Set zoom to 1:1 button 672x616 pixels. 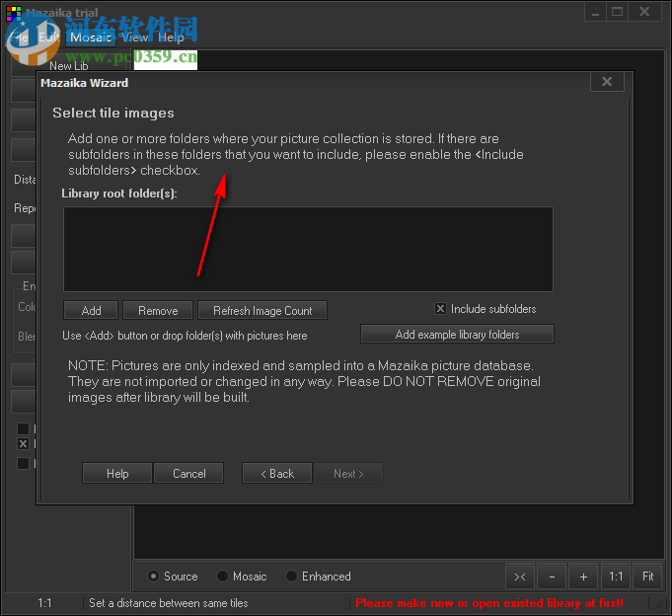616,577
